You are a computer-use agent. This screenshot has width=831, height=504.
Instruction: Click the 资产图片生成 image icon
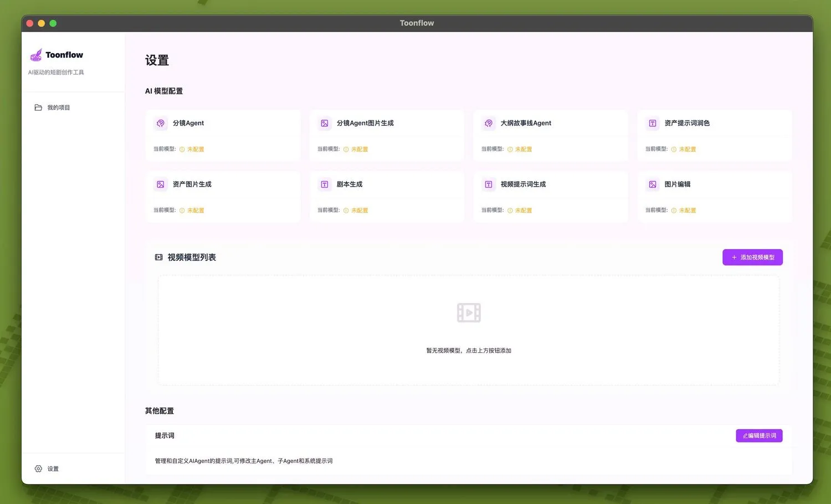(x=161, y=184)
